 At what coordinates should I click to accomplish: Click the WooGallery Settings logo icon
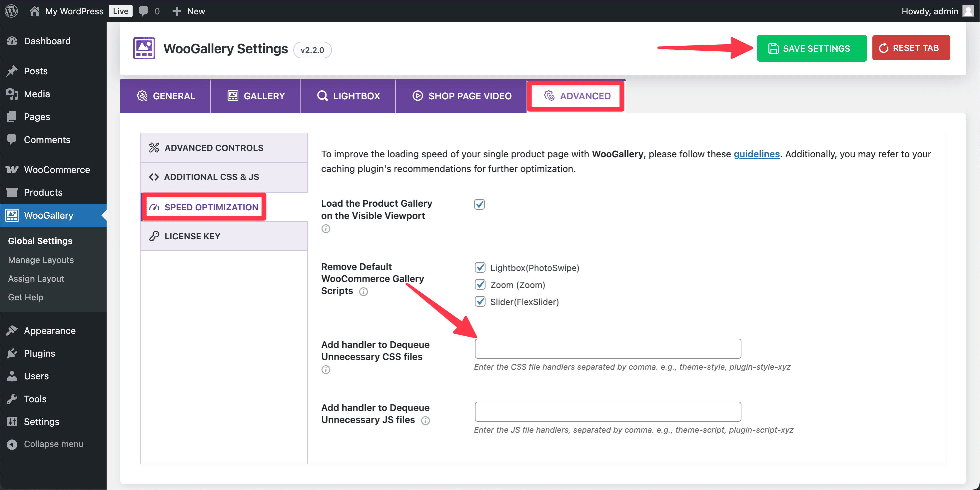click(144, 48)
